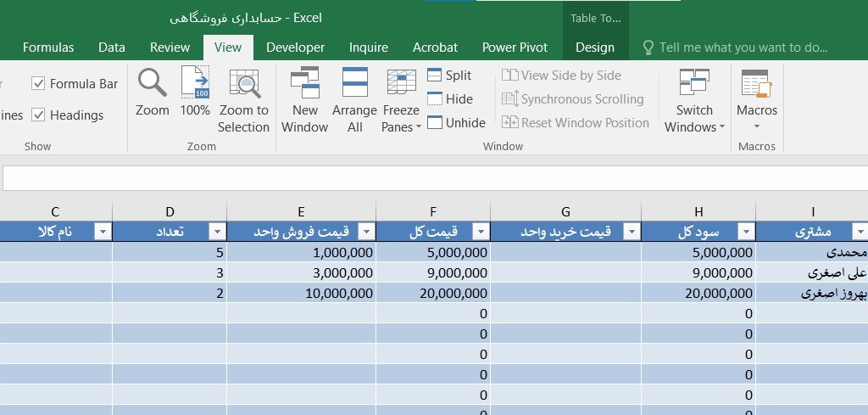Select column I header
This screenshot has height=415, width=868.
coord(812,211)
